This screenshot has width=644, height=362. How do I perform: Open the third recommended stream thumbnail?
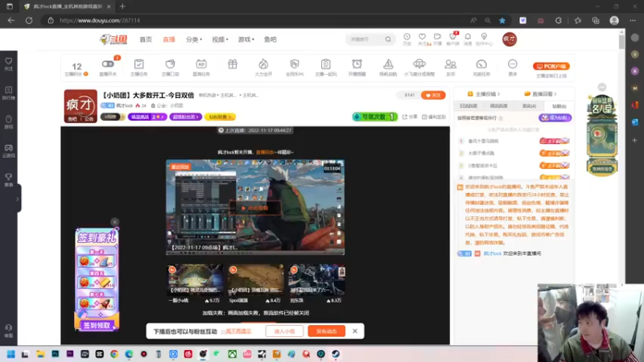click(x=316, y=280)
